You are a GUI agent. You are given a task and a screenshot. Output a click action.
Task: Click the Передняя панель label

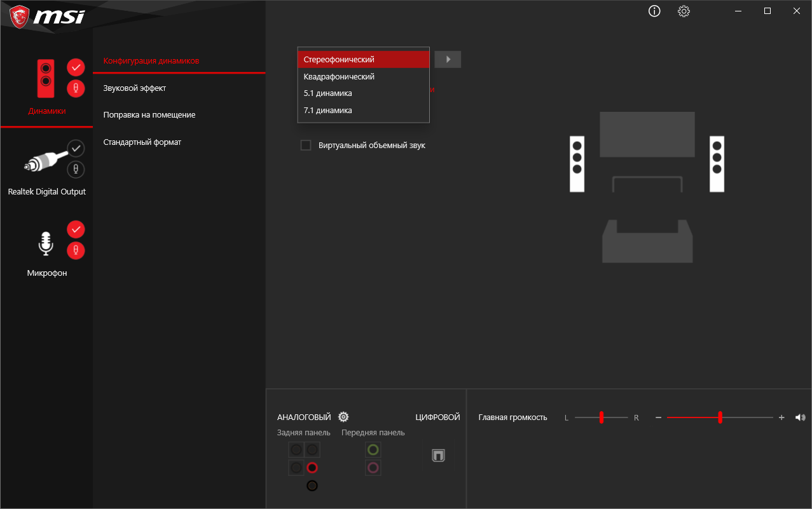click(x=373, y=433)
